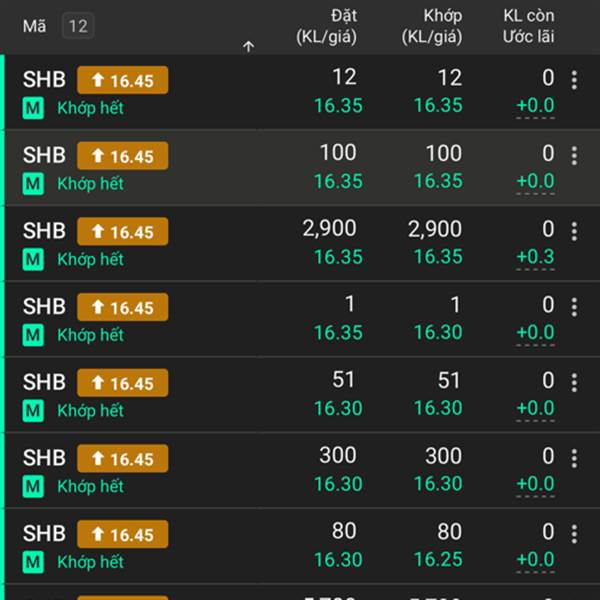Tap the 16.45 price badge on the 51-share order
The height and width of the screenshot is (600, 600).
[x=122, y=383]
